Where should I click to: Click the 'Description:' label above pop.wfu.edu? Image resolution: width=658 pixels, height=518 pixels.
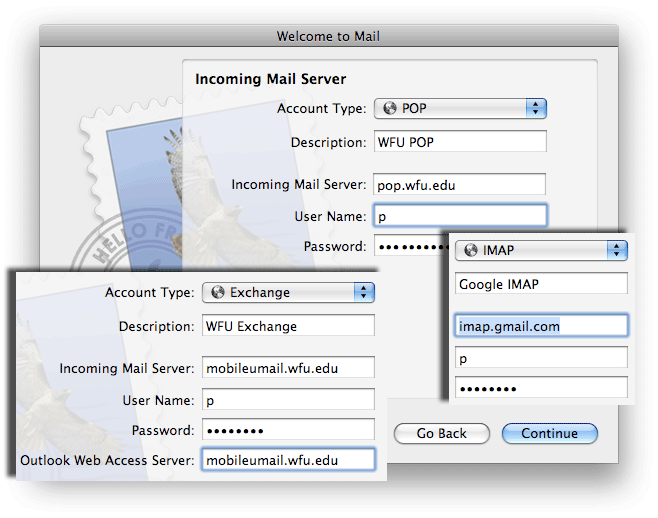pos(329,142)
